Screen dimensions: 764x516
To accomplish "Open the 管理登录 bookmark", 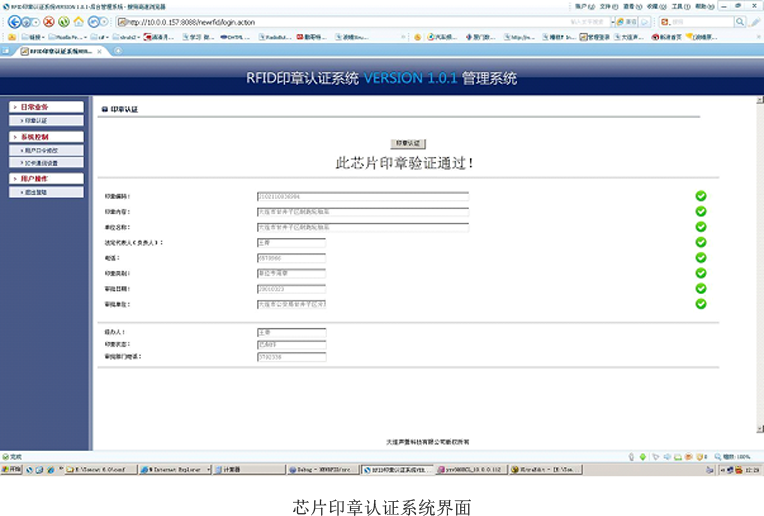I will (594, 37).
